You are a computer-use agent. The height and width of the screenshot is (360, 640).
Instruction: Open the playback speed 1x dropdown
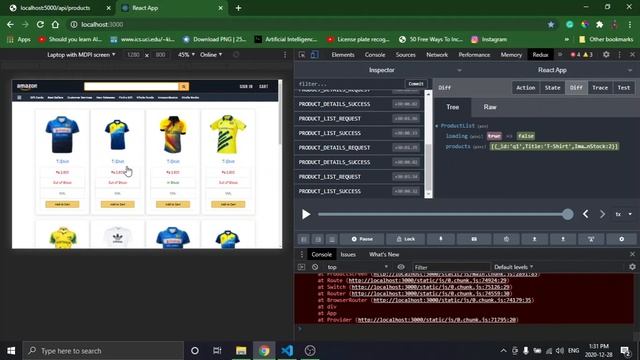tap(624, 214)
